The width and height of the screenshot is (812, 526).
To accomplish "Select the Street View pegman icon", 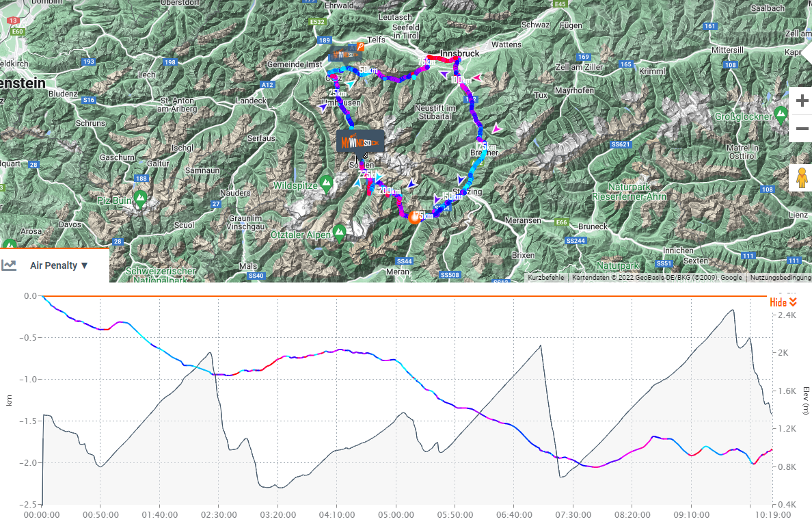I will point(802,177).
